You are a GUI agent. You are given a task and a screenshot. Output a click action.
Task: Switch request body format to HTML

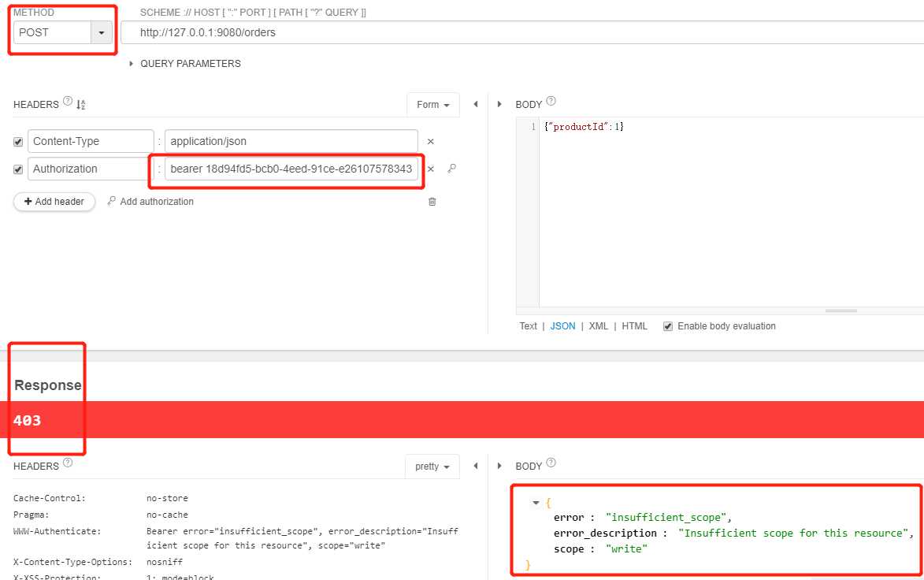pos(635,326)
